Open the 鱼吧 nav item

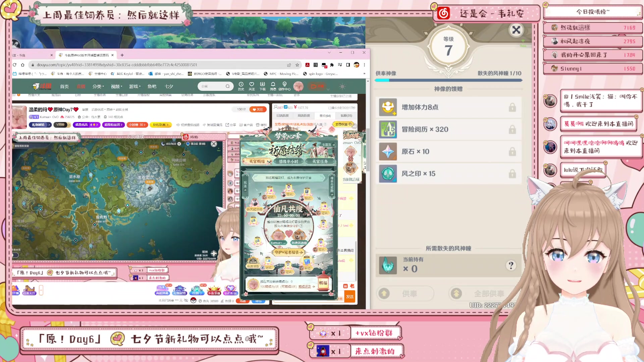coord(152,86)
